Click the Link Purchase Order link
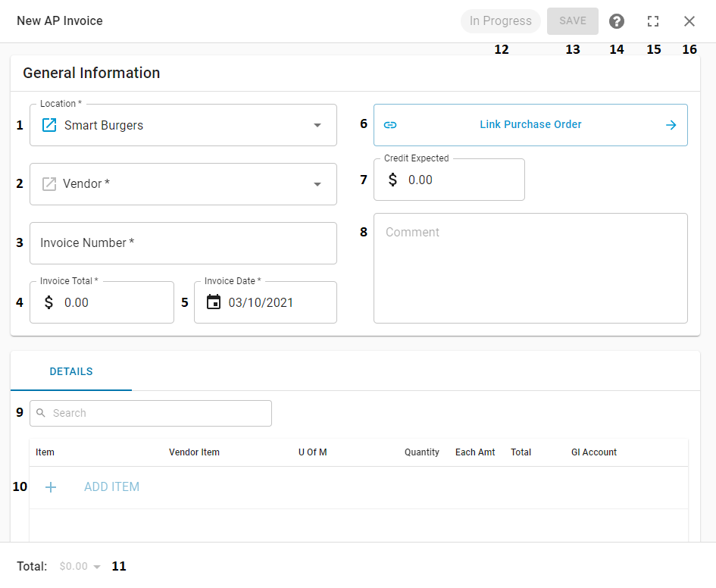716x588 pixels. coord(530,124)
